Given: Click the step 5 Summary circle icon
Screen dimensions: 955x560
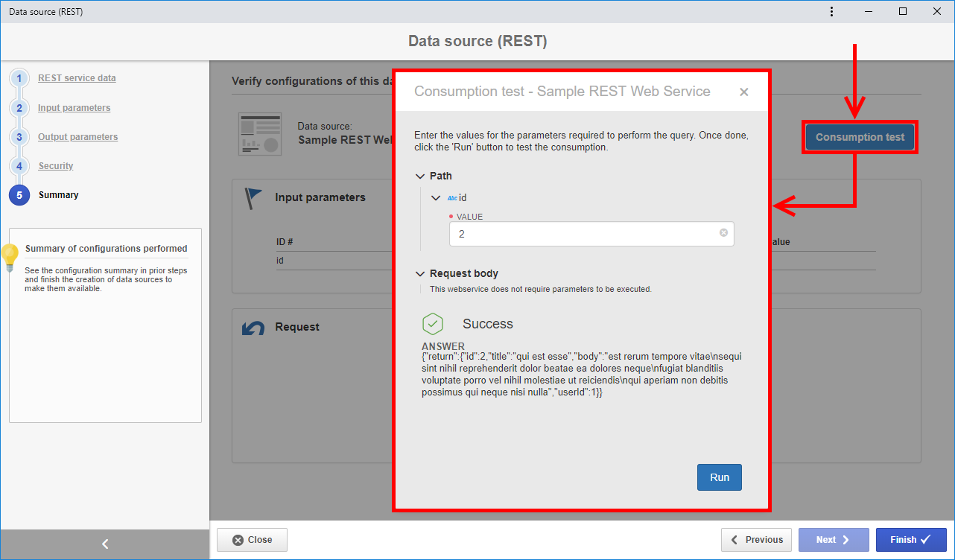Looking at the screenshot, I should [x=19, y=195].
